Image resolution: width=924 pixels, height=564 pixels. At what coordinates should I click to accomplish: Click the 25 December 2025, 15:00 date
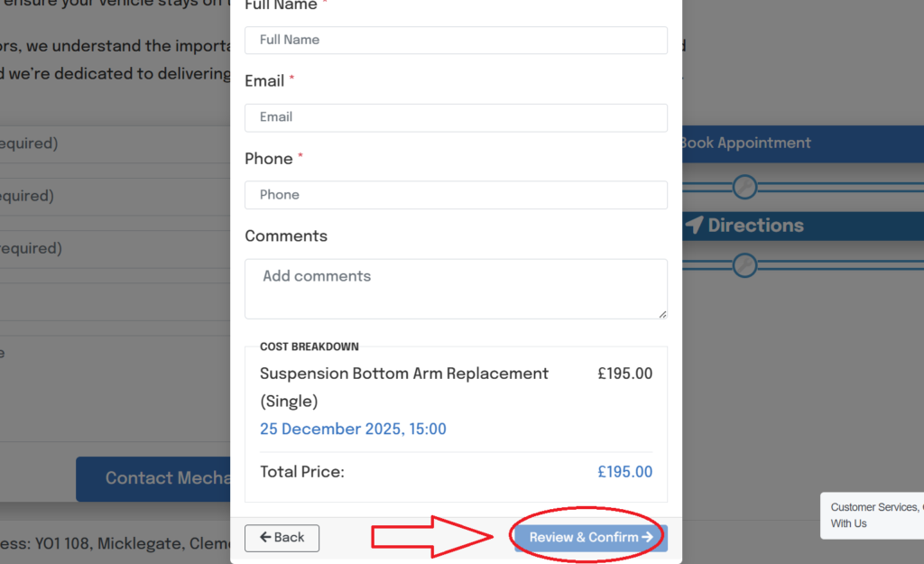(x=353, y=430)
